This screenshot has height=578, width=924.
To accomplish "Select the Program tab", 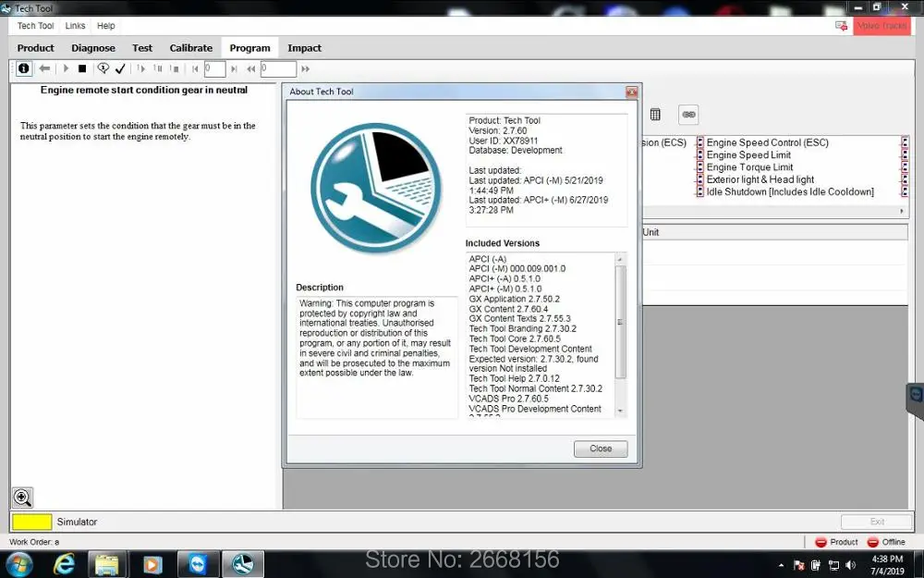I will tap(249, 48).
